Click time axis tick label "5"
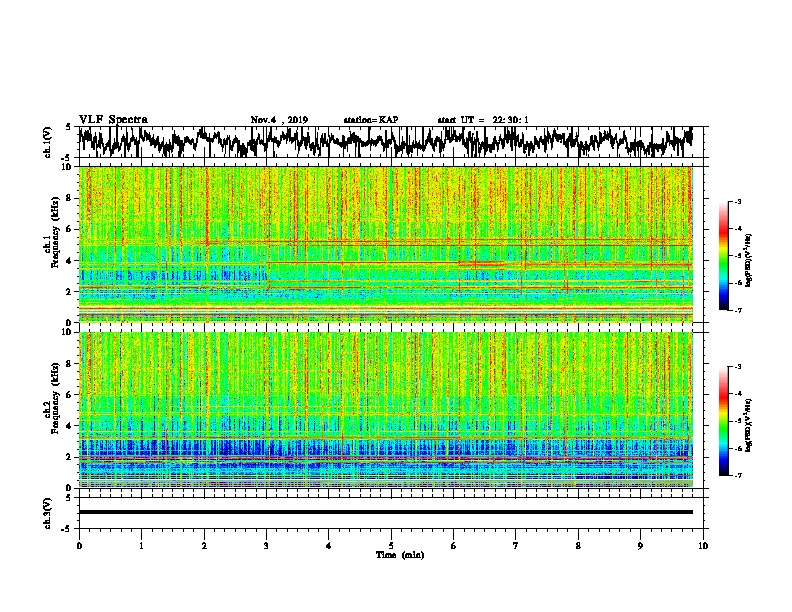The image size is (792, 612). (391, 546)
